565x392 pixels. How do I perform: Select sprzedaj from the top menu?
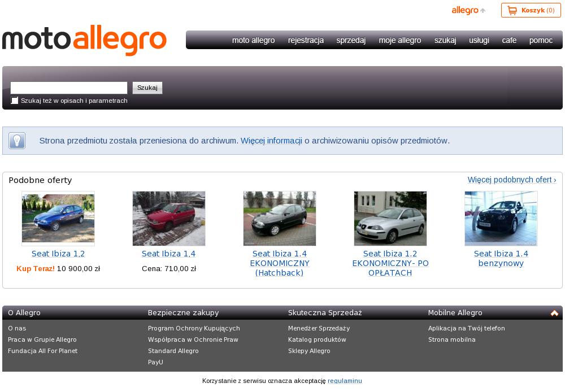351,40
